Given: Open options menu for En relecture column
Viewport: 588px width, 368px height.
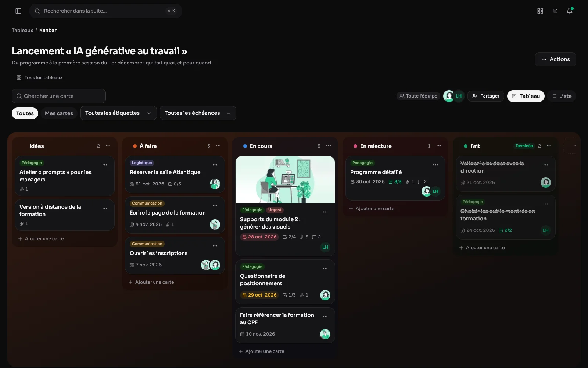Looking at the screenshot, I should pos(439,146).
